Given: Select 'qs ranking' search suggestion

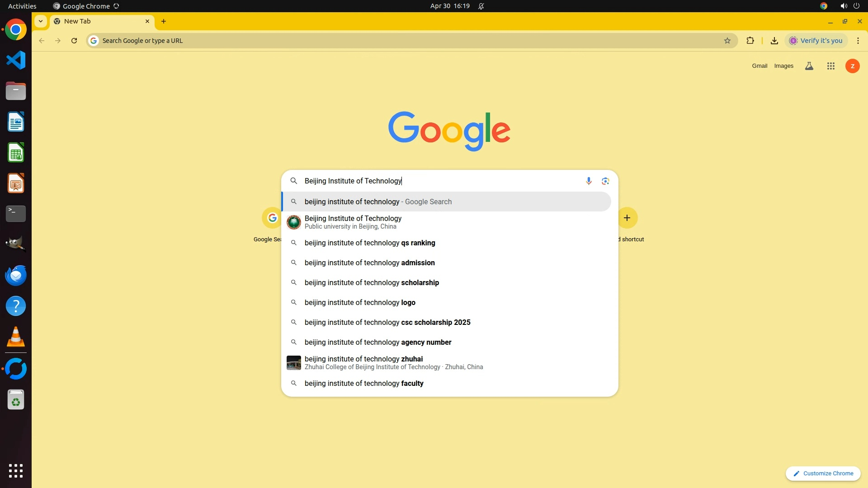Looking at the screenshot, I should [369, 243].
